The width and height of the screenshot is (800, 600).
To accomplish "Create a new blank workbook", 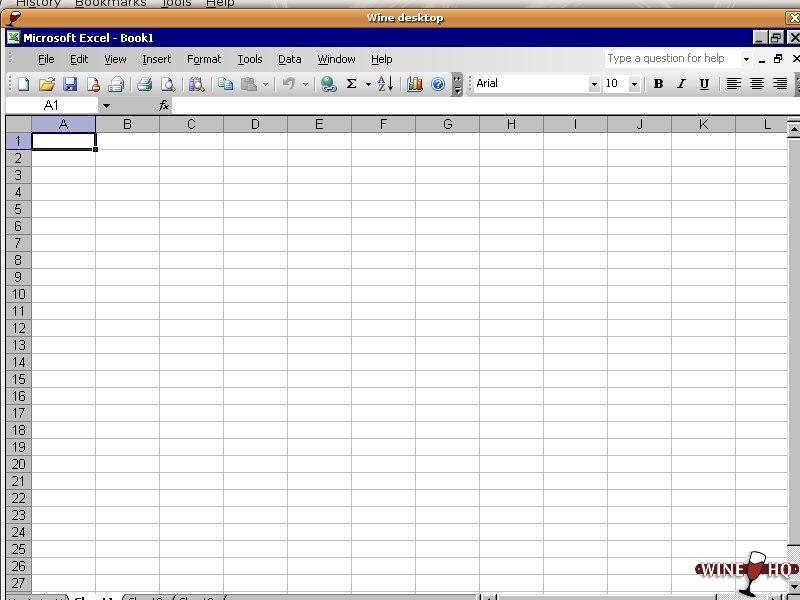I will (x=23, y=84).
